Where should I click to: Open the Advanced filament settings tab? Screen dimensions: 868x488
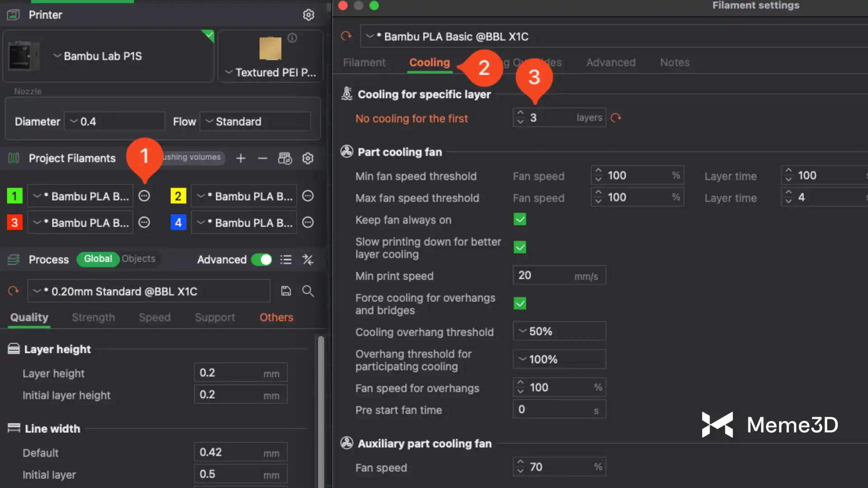pyautogui.click(x=611, y=62)
